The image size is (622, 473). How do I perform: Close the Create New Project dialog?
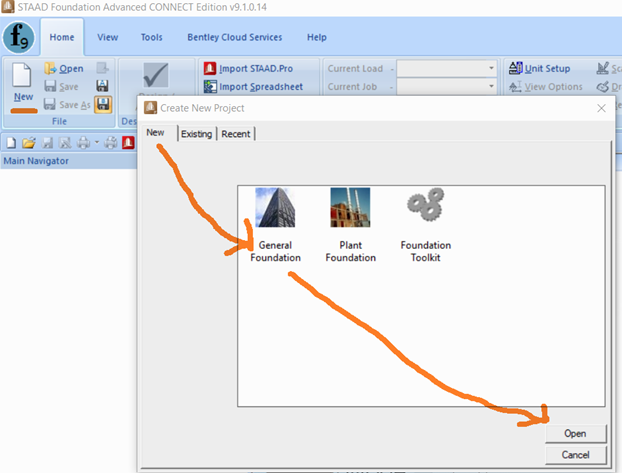(601, 108)
